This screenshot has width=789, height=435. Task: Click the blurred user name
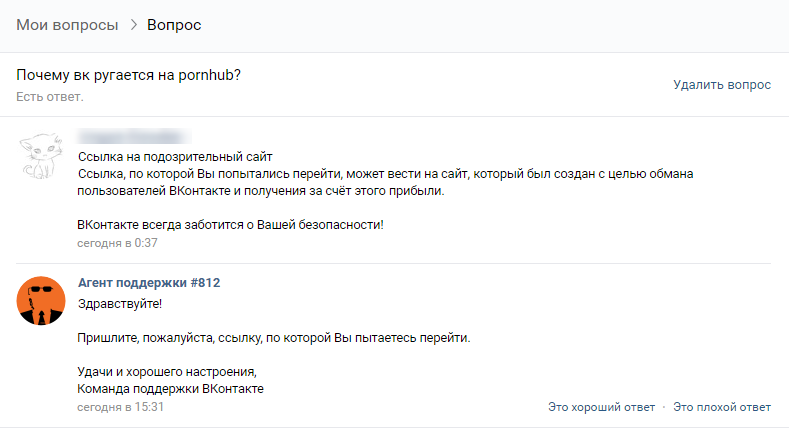click(134, 136)
